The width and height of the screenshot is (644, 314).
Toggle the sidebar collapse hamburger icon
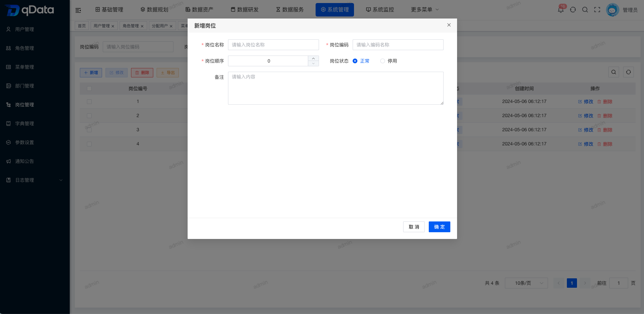(78, 10)
